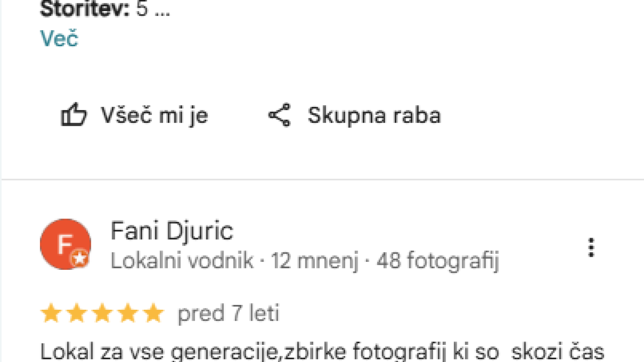Click the Lokal za vse generacije review text

[x=322, y=351]
